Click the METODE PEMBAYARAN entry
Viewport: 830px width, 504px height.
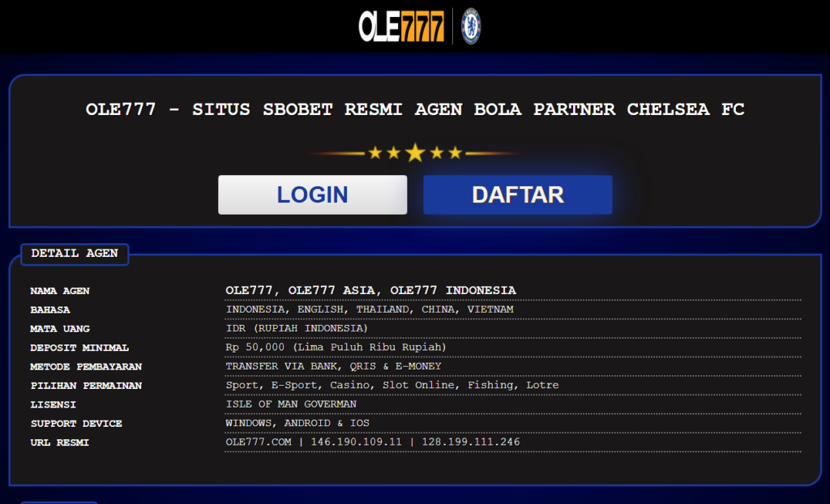click(x=334, y=366)
